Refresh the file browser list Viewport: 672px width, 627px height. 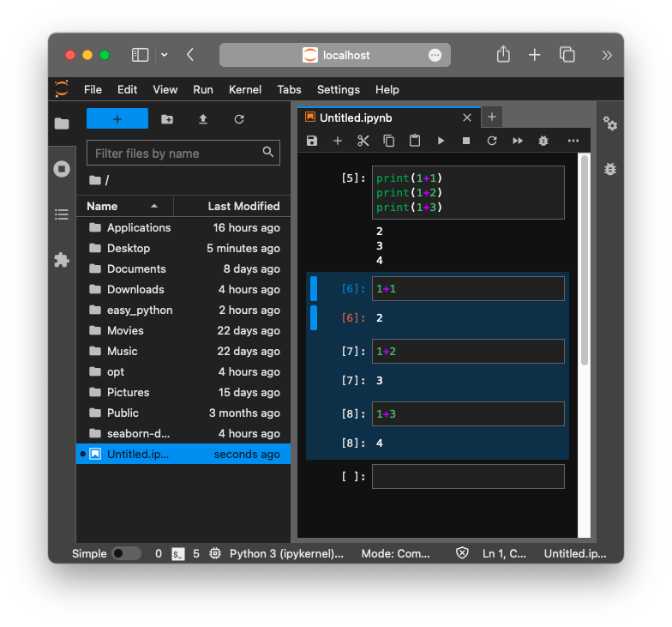pyautogui.click(x=239, y=118)
